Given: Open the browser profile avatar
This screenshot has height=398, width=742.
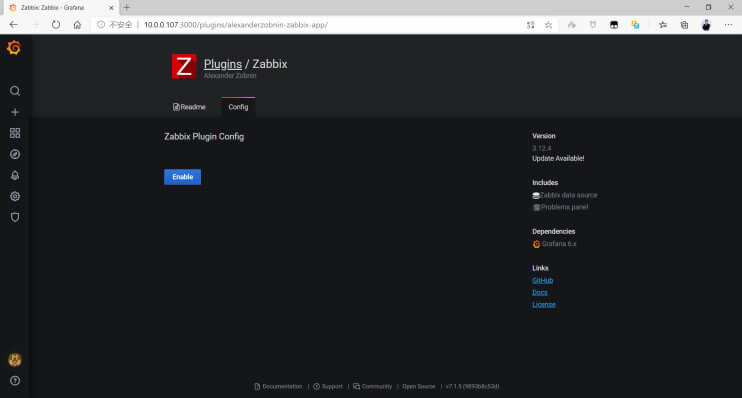Looking at the screenshot, I should (x=706, y=25).
